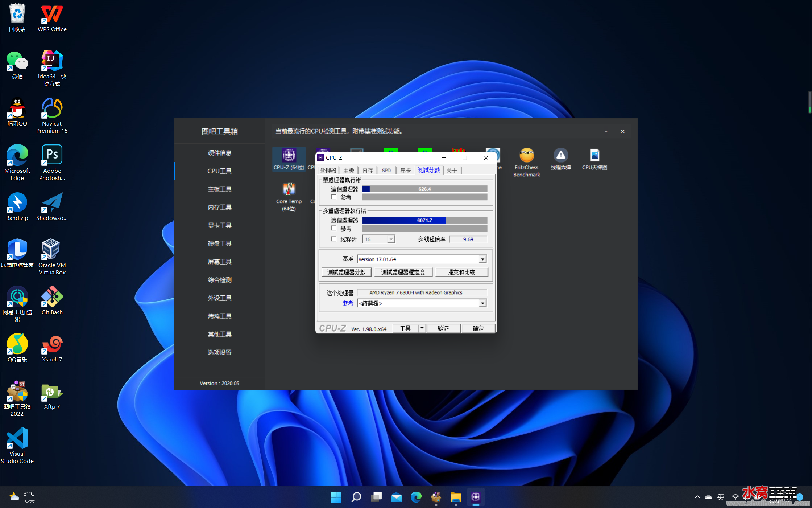Select 烤鸡工具 in toolbox sidebar
This screenshot has width=812, height=508.
point(220,316)
